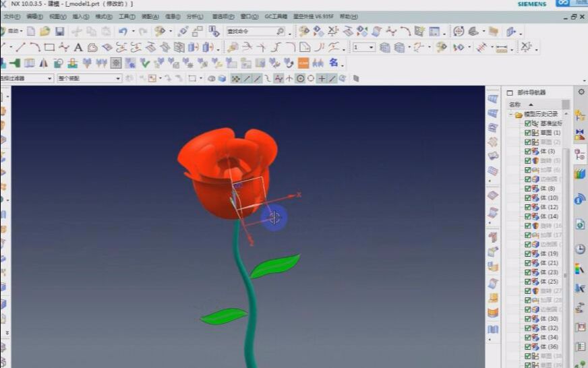The width and height of the screenshot is (588, 368).
Task: Uncheck the 体 (3) checkbox
Action: 527,152
